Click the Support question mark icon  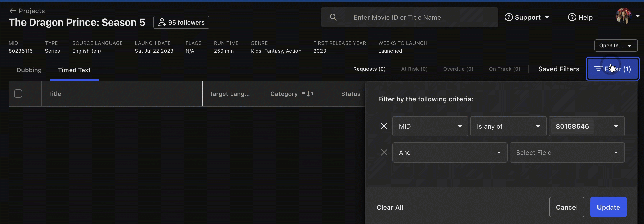point(509,17)
